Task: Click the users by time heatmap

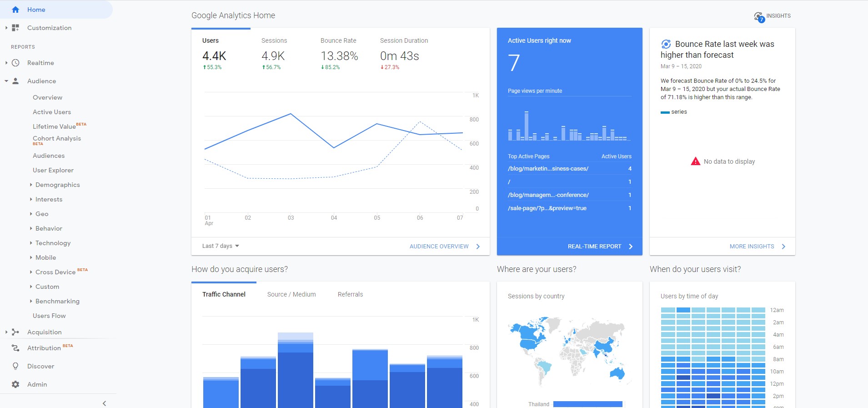Action: click(x=713, y=357)
